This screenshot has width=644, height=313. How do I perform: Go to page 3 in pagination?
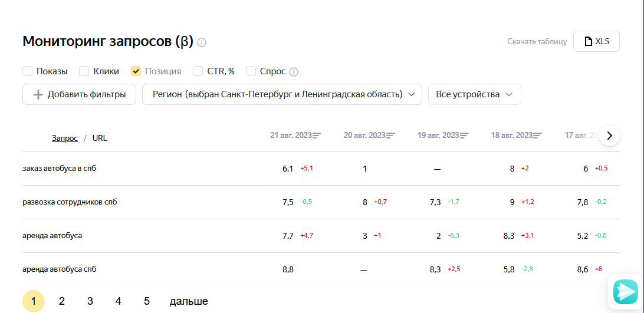90,301
